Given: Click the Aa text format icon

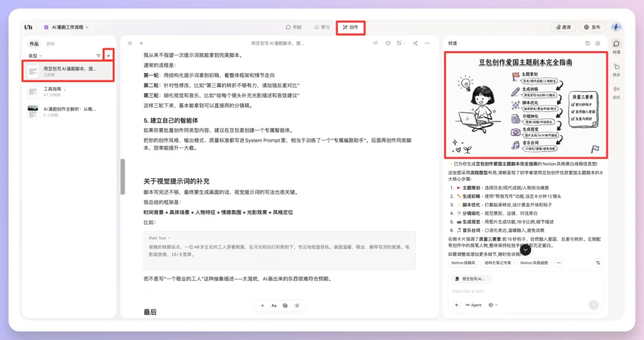Looking at the screenshot, I should pyautogui.click(x=274, y=305).
